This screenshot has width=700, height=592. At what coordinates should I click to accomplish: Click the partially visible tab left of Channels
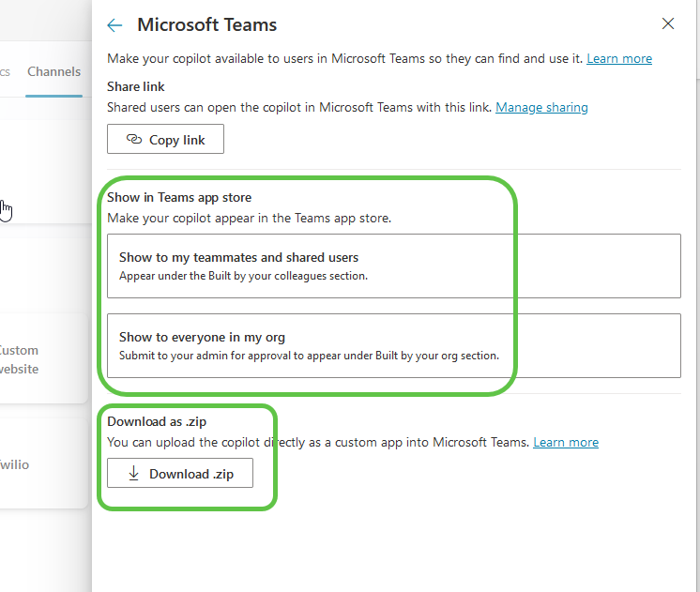6,71
